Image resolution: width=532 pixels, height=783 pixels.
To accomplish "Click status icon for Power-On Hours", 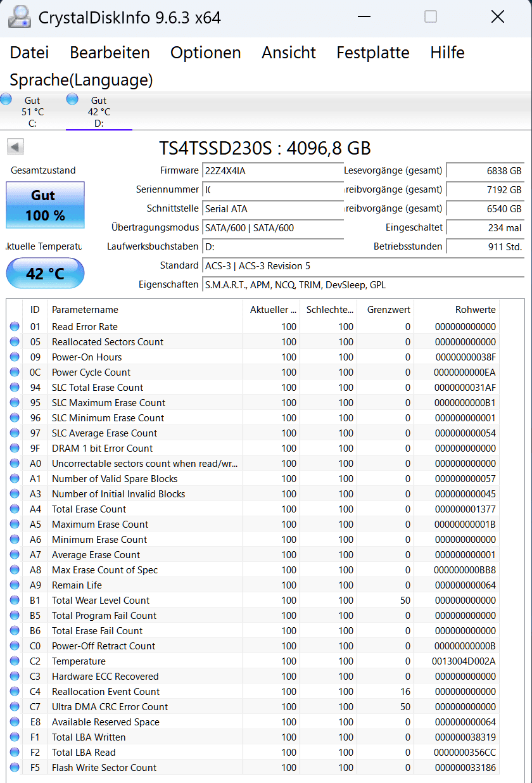I will click(15, 357).
